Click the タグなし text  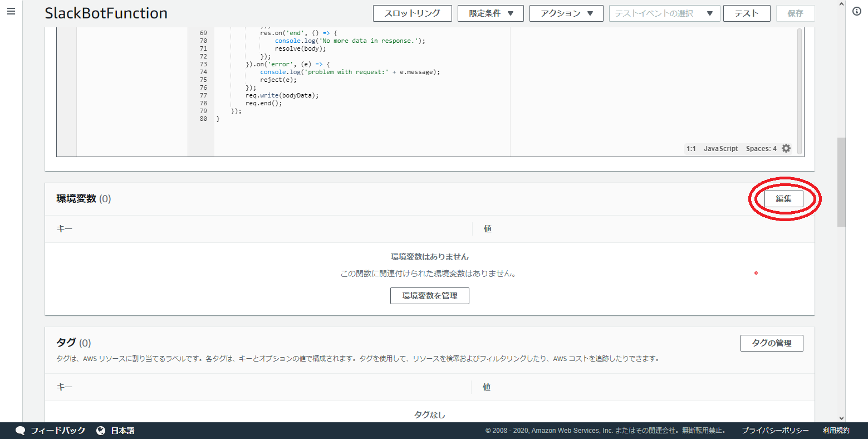430,415
